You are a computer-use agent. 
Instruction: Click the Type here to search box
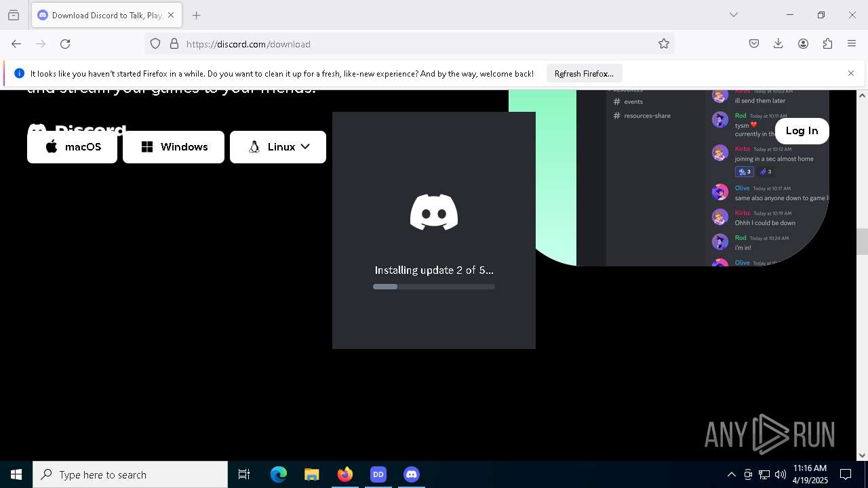130,474
